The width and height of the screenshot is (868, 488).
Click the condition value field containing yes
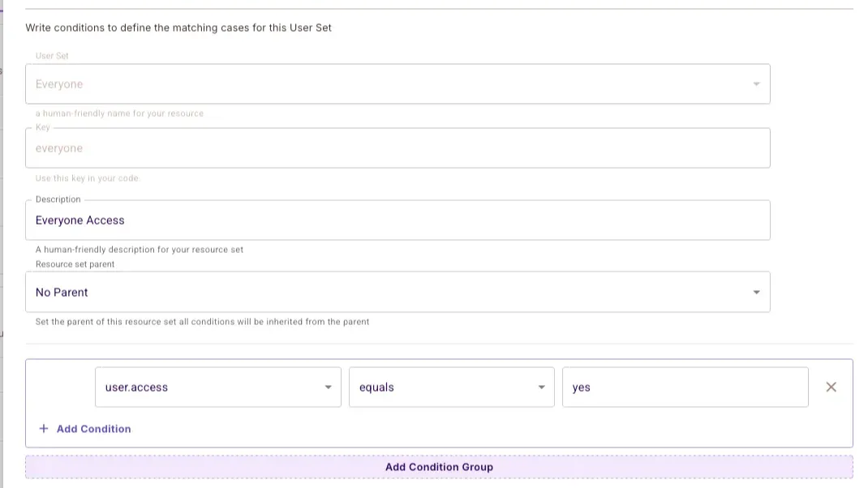tap(685, 387)
